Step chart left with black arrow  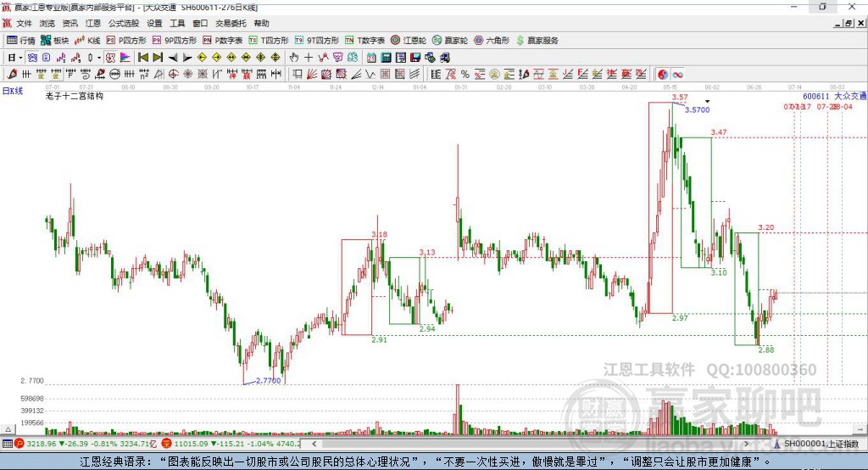coord(172,58)
